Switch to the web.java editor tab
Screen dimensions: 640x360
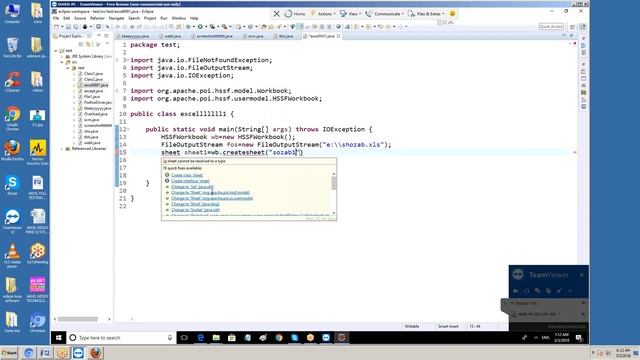coord(171,36)
